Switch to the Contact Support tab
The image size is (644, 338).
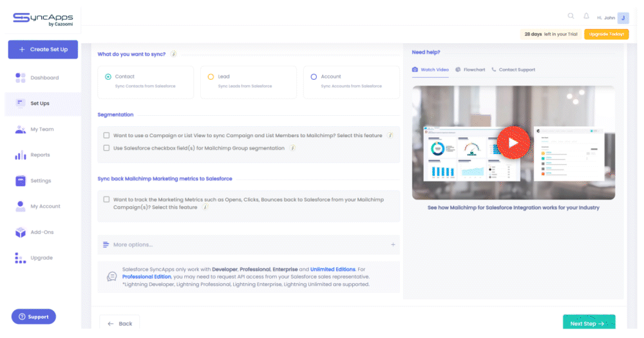[x=513, y=70]
